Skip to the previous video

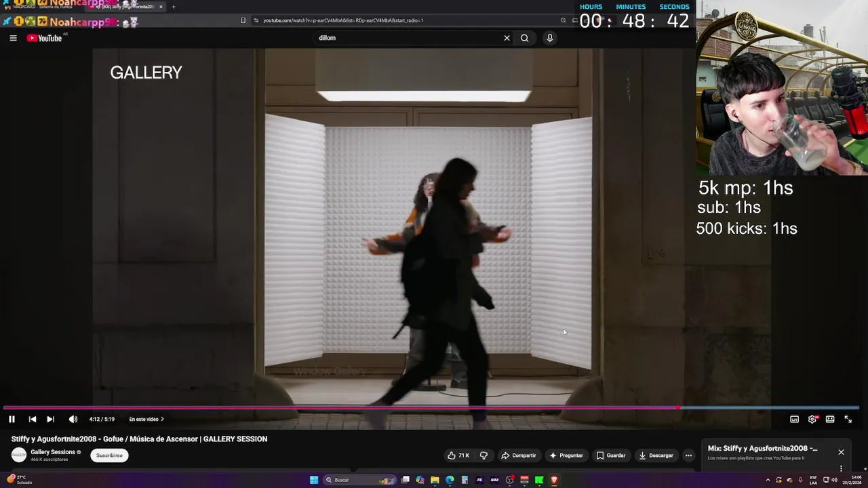click(x=32, y=419)
